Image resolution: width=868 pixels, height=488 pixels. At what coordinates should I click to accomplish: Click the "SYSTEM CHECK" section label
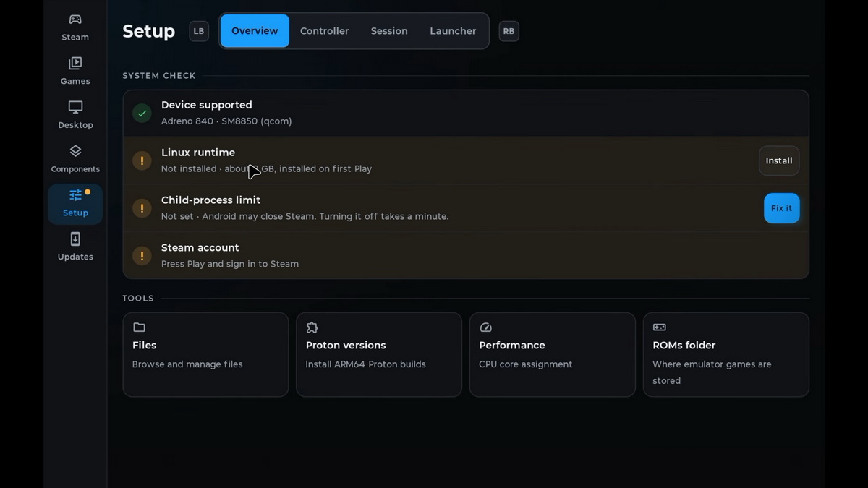(159, 75)
